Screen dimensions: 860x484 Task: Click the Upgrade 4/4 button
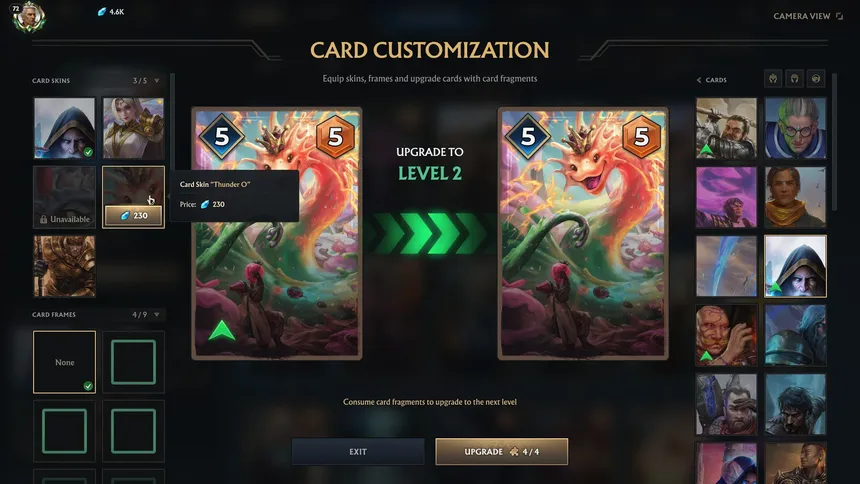click(501, 452)
